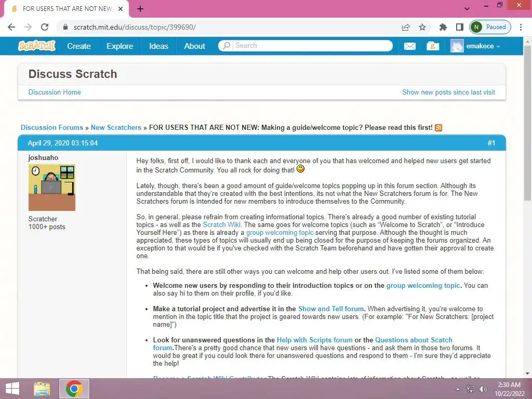This screenshot has height=399, width=532.
Task: Open the Chrome three-dot menu
Action: (x=521, y=27)
